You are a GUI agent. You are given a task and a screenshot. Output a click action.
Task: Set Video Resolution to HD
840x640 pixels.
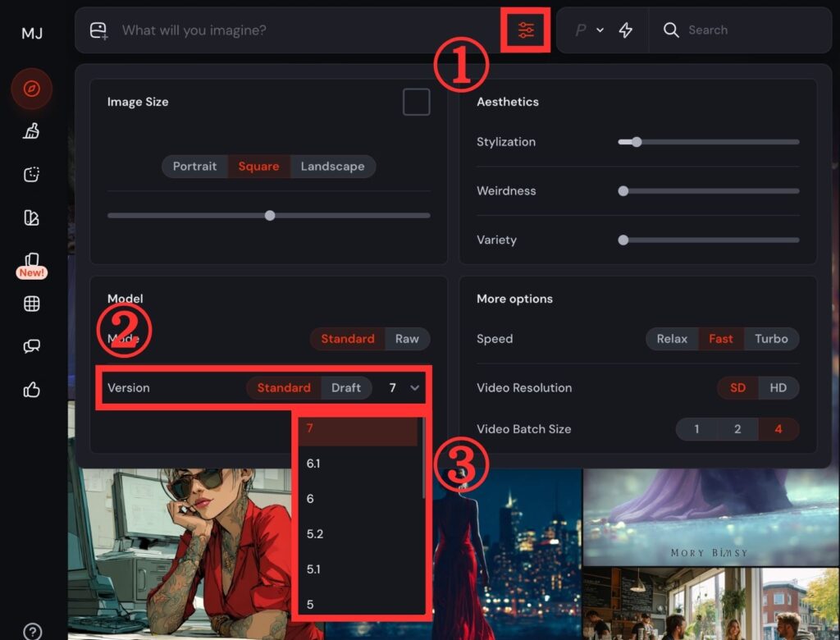[x=778, y=388]
